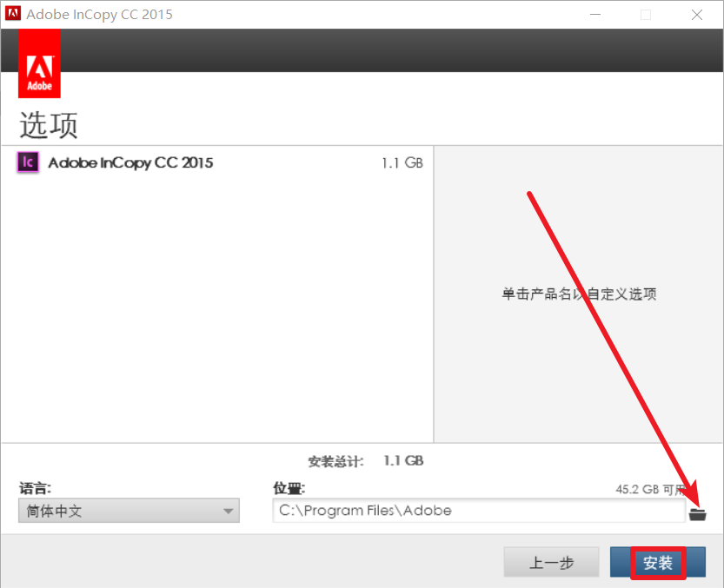Click the 选项 heading

coord(49,124)
